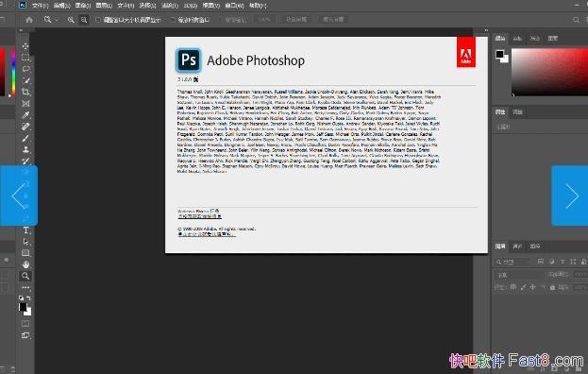Enable resize windows to fit checkbox
The height and width of the screenshot is (374, 588).
click(x=98, y=20)
